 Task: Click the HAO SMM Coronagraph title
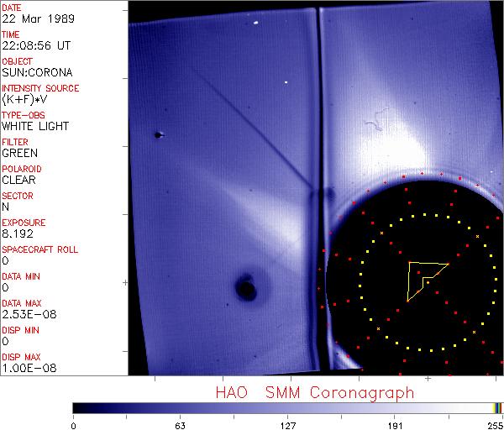(x=315, y=392)
